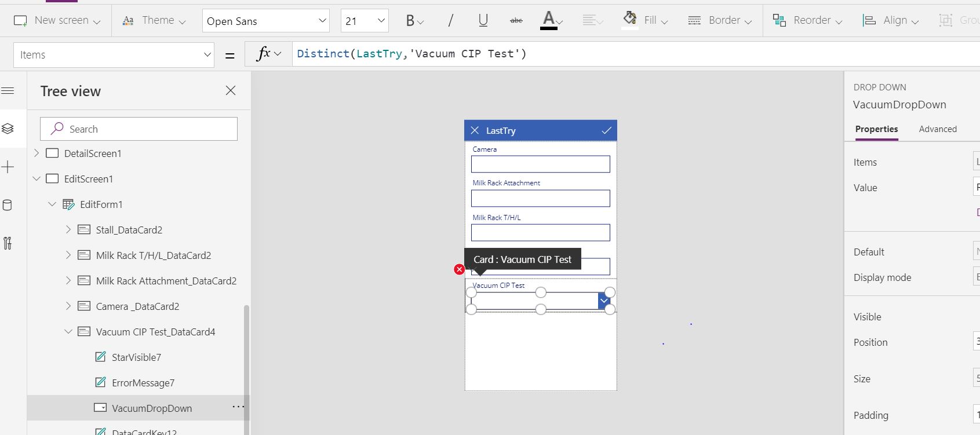Image resolution: width=980 pixels, height=435 pixels.
Task: Switch to the Advanced tab
Action: click(937, 129)
